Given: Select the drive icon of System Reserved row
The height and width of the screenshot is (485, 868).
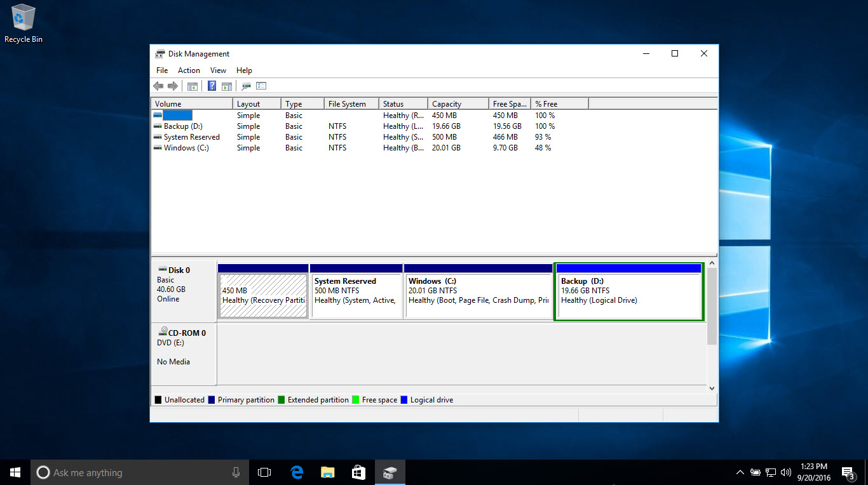Looking at the screenshot, I should [x=158, y=137].
